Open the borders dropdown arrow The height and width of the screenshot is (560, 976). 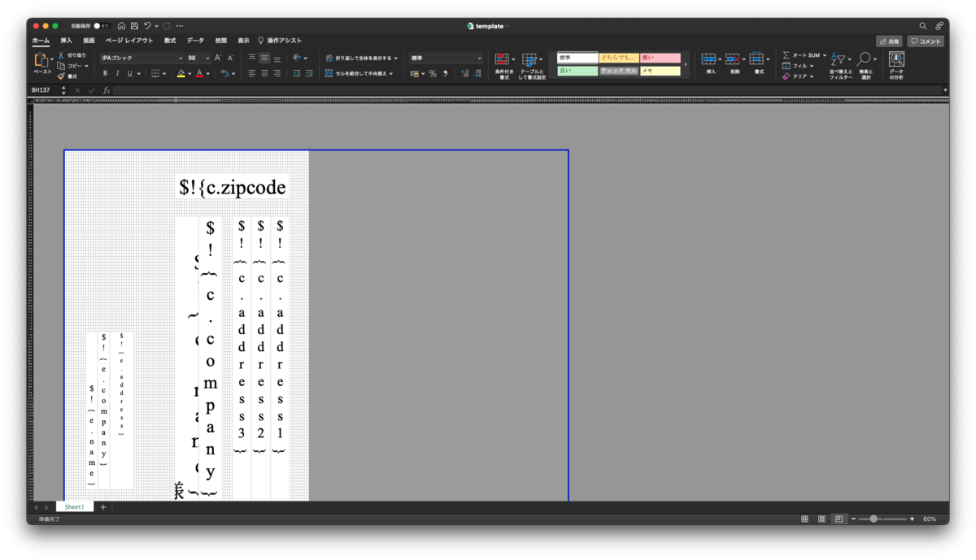pos(164,73)
